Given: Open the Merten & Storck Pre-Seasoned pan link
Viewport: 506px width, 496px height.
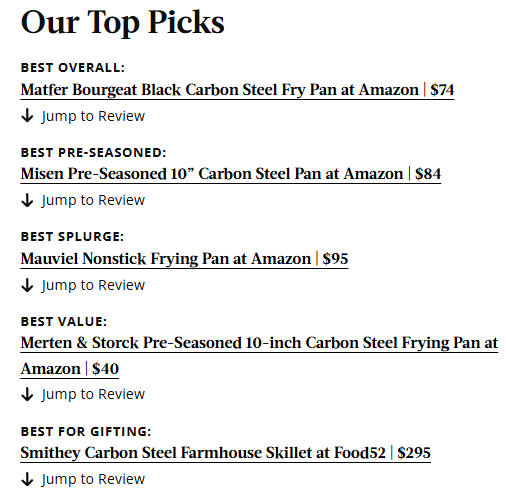Looking at the screenshot, I should click(x=259, y=343).
